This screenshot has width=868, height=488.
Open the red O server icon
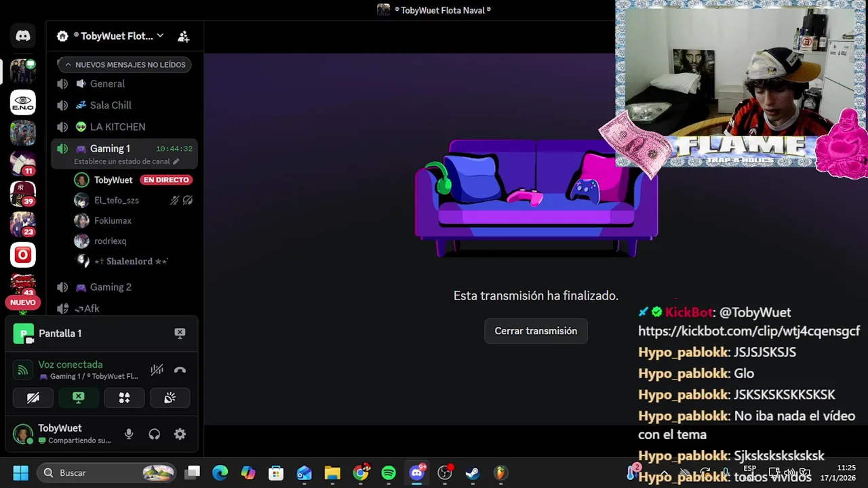23,255
